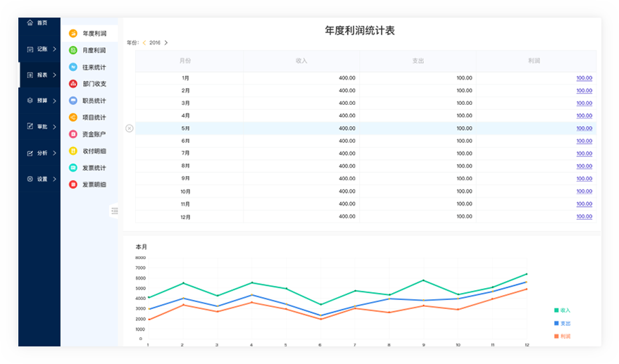The image size is (619, 364).
Task: Click the 7月 profit link 100.00
Action: 584,153
